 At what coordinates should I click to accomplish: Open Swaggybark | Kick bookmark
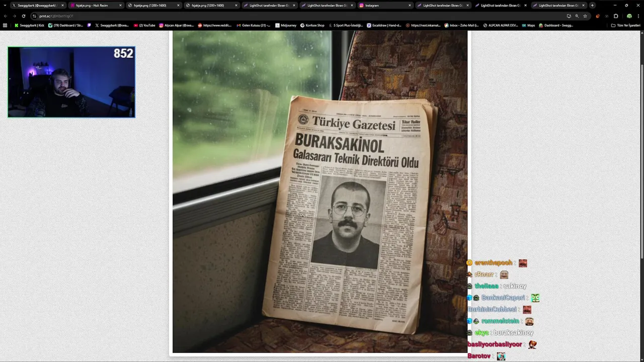tap(29, 25)
